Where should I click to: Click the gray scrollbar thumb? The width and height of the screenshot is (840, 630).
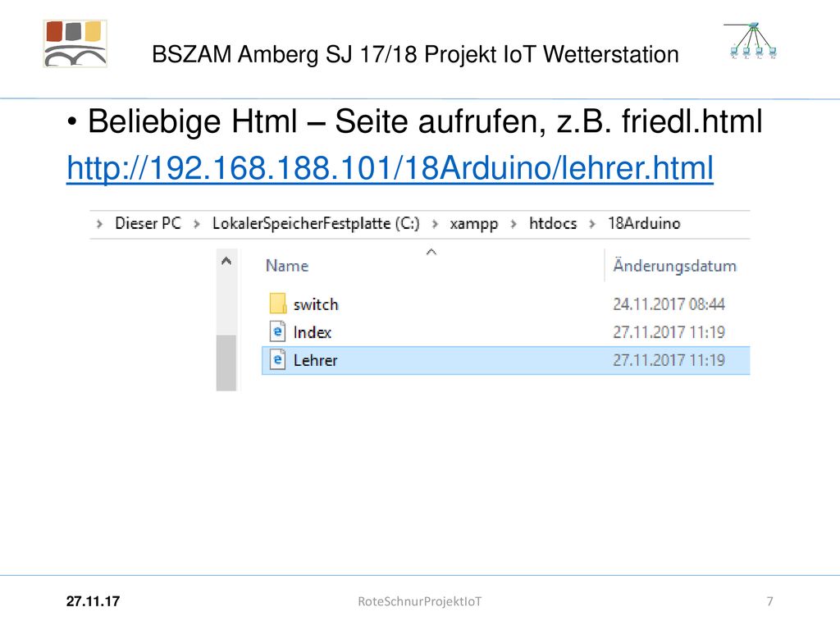(226, 363)
